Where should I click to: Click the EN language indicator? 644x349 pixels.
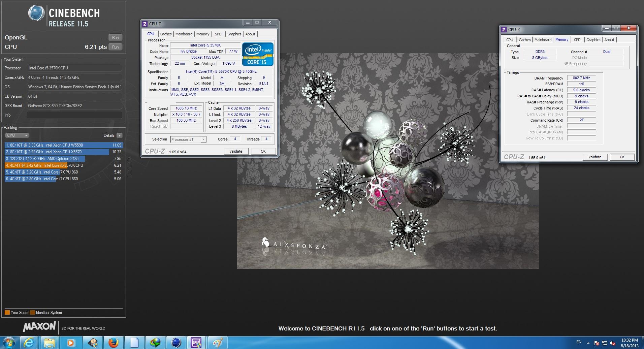click(x=579, y=342)
